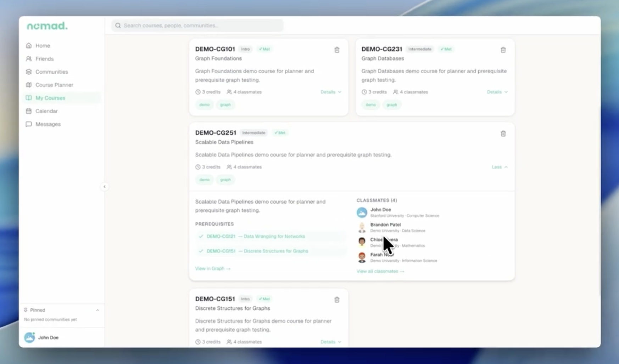Click Intro badge on DEMO-CG101

(245, 49)
